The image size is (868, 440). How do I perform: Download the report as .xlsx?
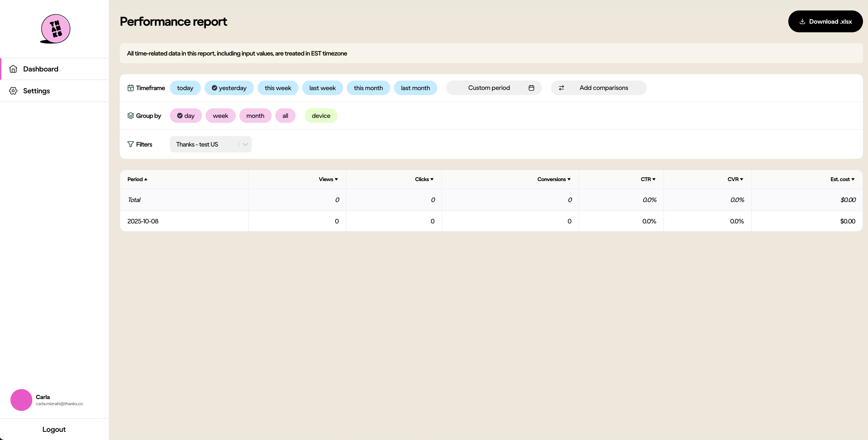825,22
